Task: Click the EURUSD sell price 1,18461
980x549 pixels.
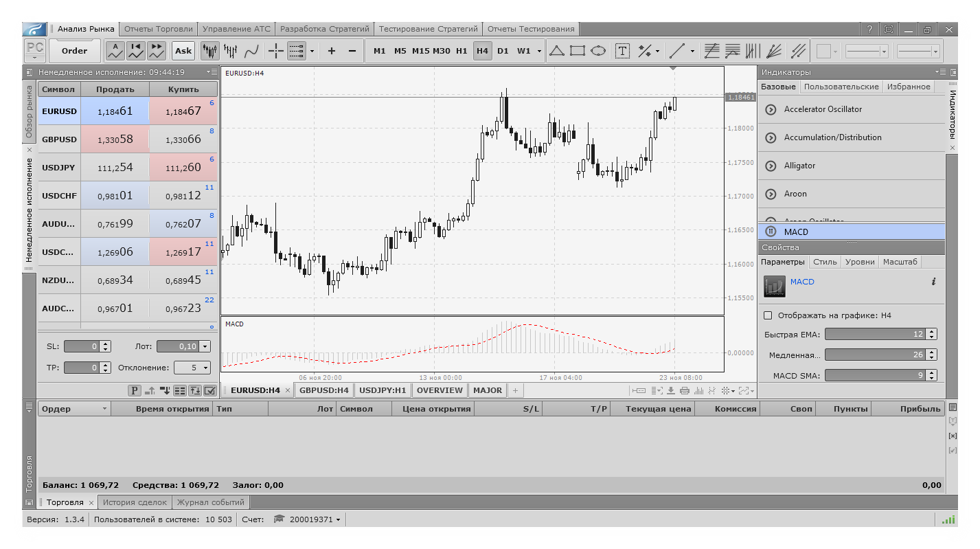Action: click(115, 111)
